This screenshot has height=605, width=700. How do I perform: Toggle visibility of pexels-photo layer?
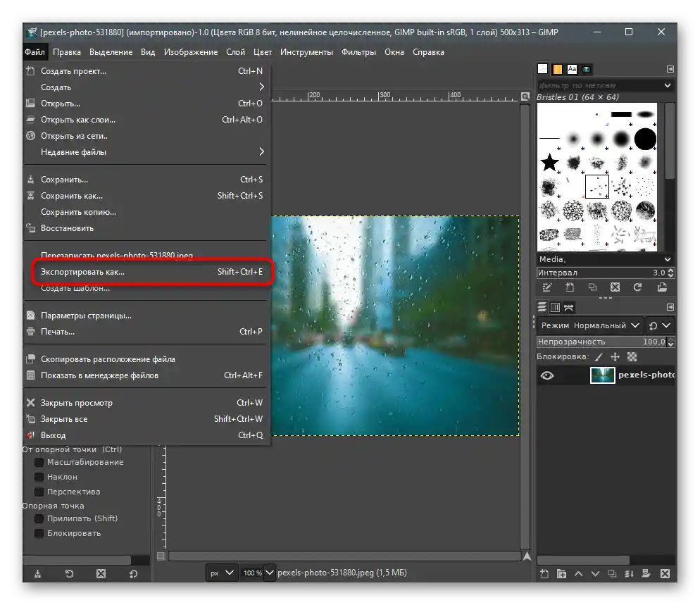(547, 375)
